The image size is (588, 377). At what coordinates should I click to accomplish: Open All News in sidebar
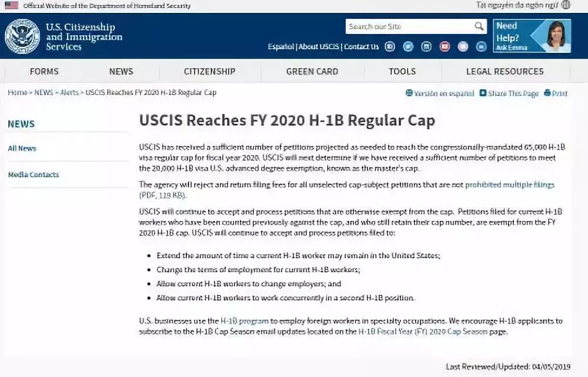click(22, 148)
